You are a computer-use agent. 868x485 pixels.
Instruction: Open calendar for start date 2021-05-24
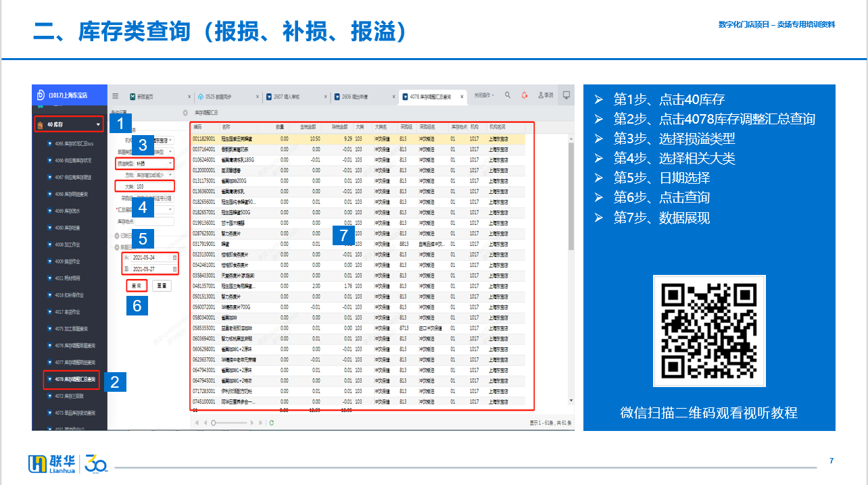point(175,257)
